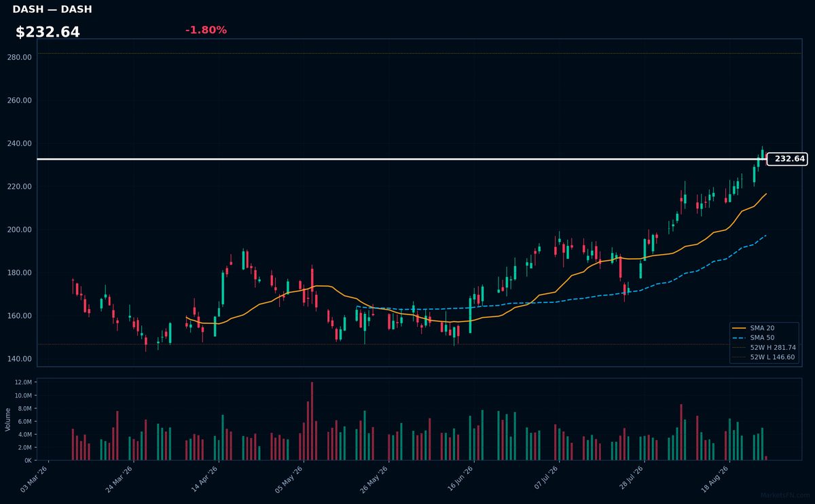Click the tallest red volume bar
Screen dimensions: 815x504
pyautogui.click(x=312, y=421)
